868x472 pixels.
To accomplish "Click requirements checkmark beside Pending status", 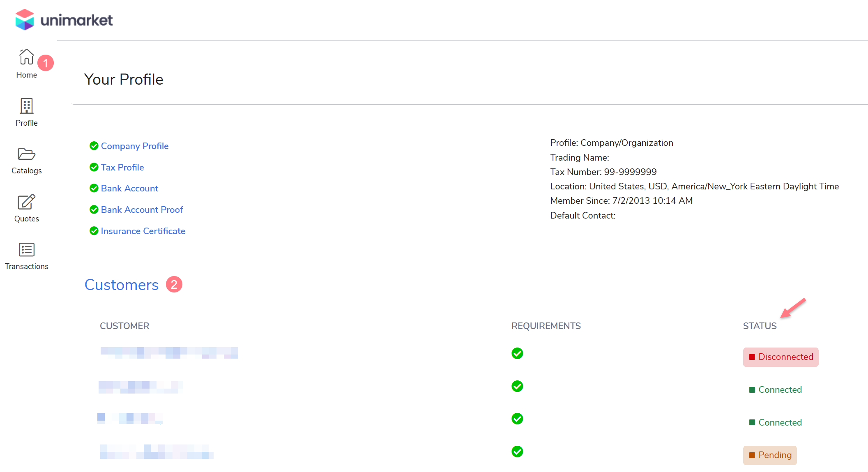I will [517, 451].
